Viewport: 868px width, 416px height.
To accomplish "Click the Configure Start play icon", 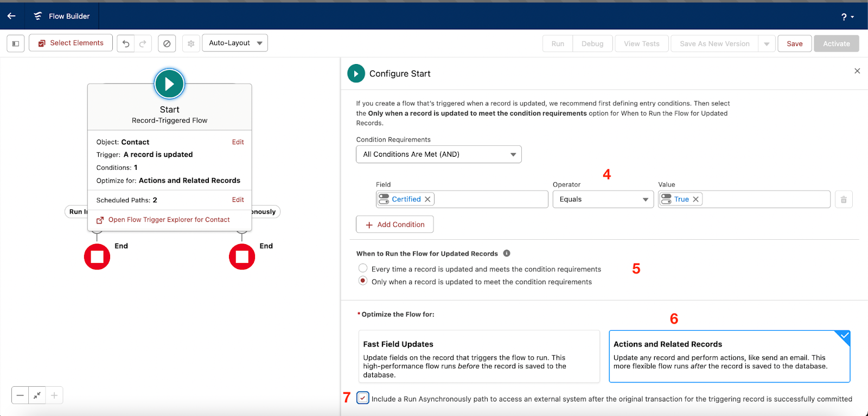I will pyautogui.click(x=356, y=73).
